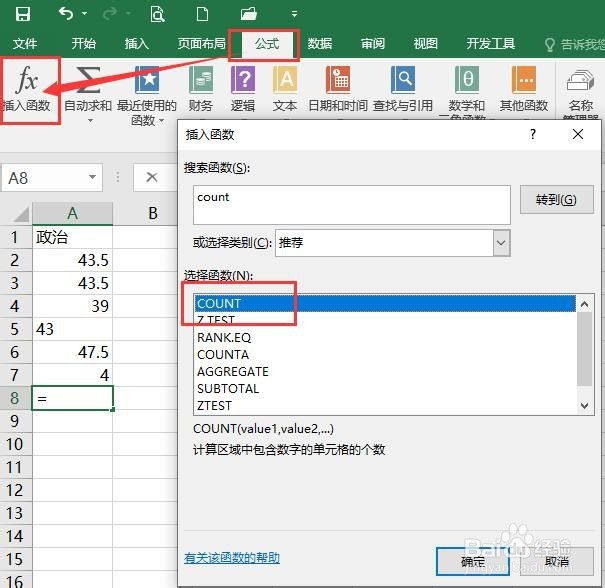This screenshot has height=588, width=605.
Task: Click the Redo arrow icon
Action: (x=110, y=14)
